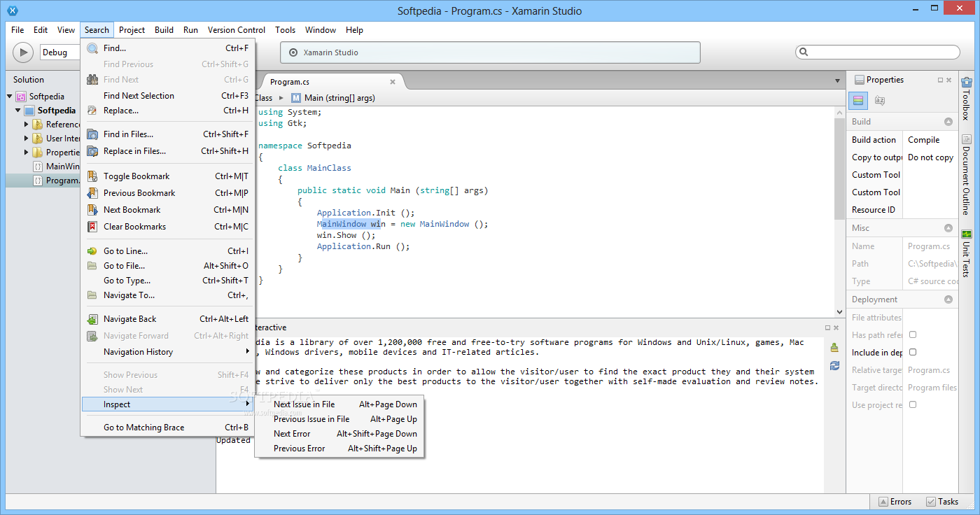The width and height of the screenshot is (980, 515).
Task: Select the categorized view icon in Properties
Action: tap(858, 101)
